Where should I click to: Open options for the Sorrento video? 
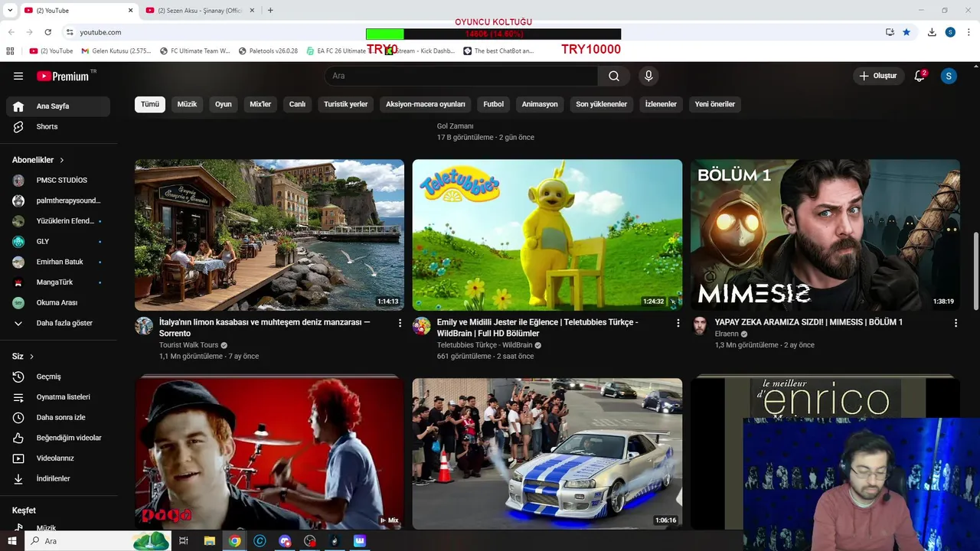(400, 323)
